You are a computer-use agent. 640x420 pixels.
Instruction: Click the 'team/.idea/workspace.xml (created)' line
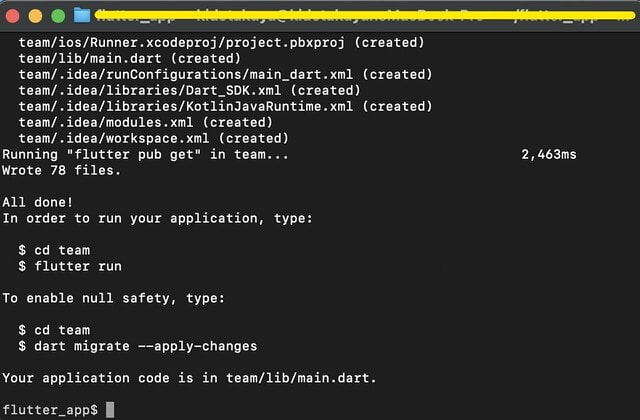point(153,138)
